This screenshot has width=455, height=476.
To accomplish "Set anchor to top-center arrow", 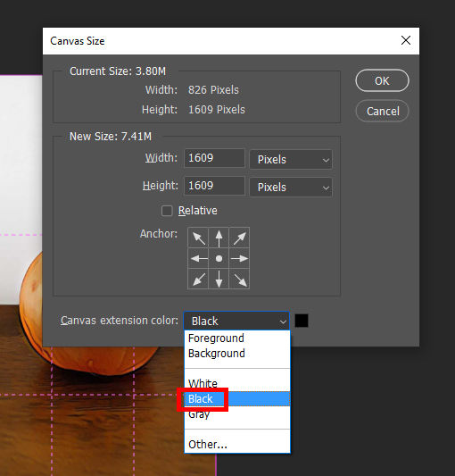I will [x=219, y=238].
